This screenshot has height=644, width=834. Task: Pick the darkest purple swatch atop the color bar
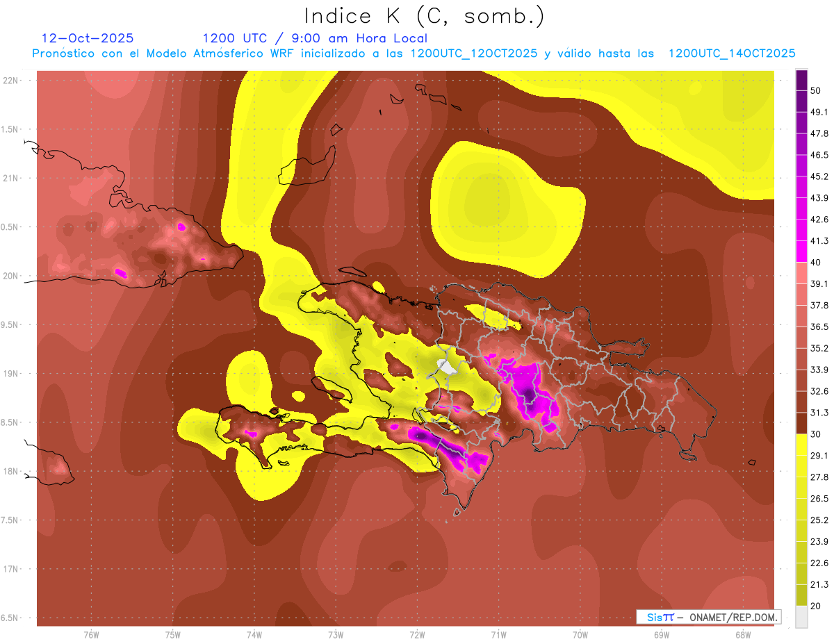(801, 80)
